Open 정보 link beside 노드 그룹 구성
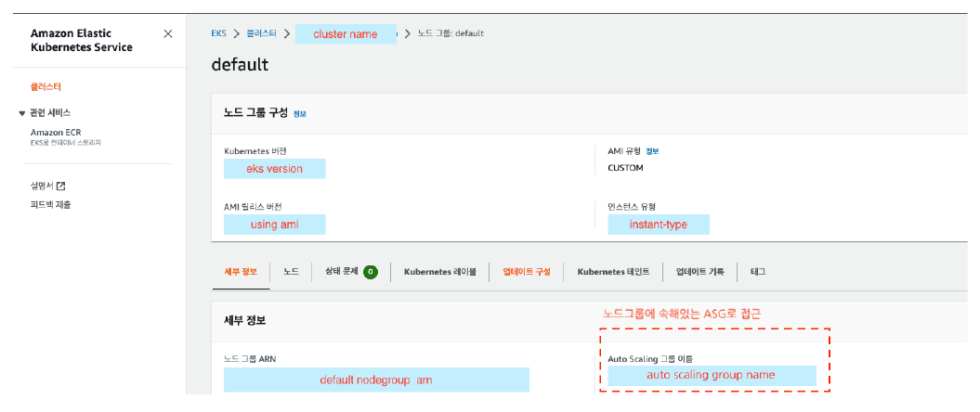980x412 pixels. click(299, 113)
